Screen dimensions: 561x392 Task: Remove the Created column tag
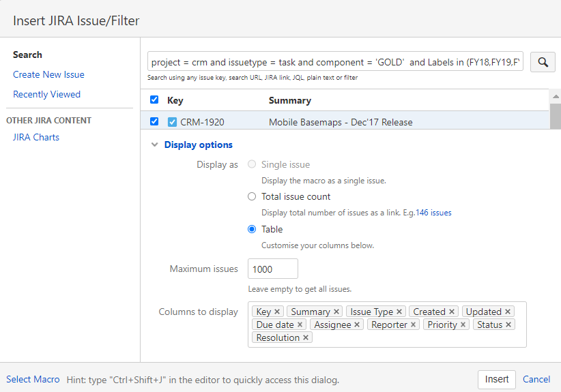click(452, 312)
